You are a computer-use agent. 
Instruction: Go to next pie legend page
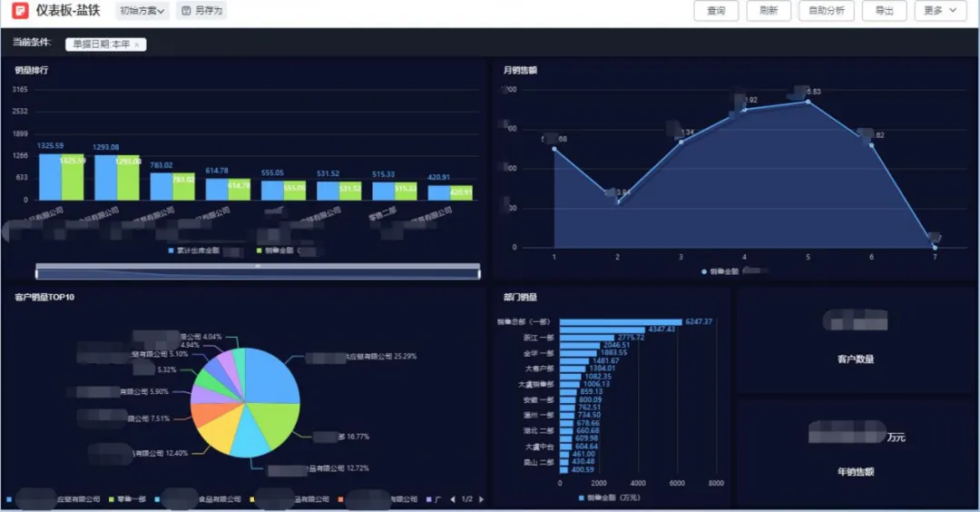481,499
